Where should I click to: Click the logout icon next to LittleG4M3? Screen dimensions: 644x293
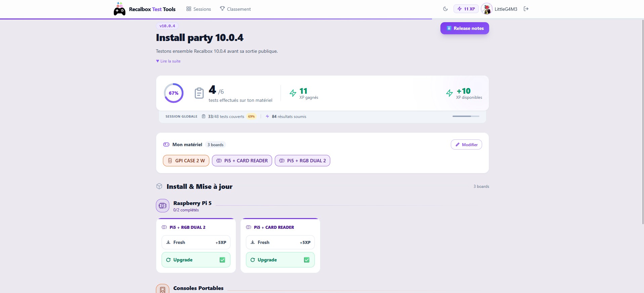coord(526,9)
